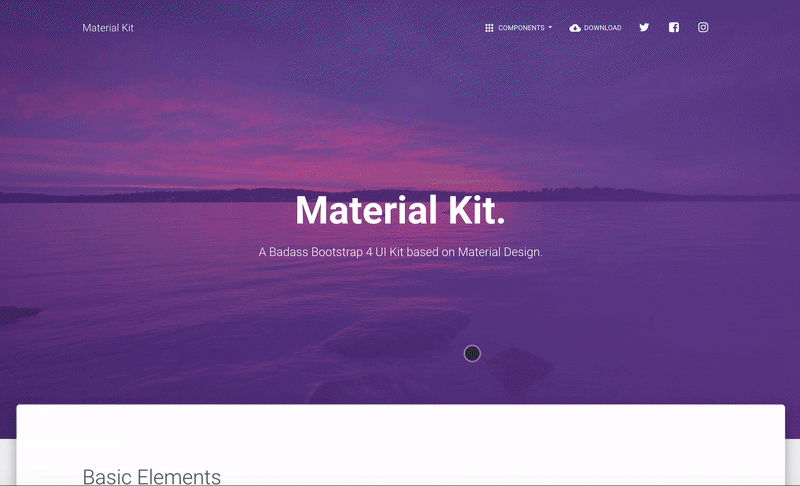The width and height of the screenshot is (800, 486).
Task: Click the Components grid icon
Action: click(489, 28)
